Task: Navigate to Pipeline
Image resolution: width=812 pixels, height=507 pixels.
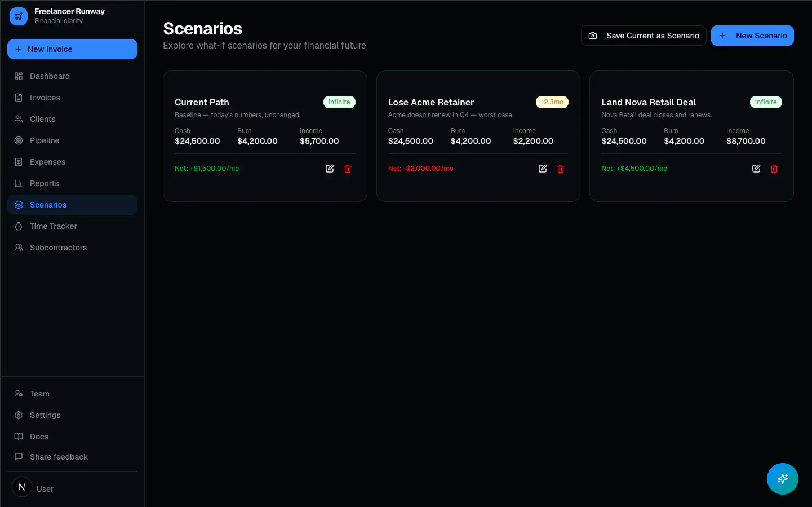Action: tap(72, 140)
